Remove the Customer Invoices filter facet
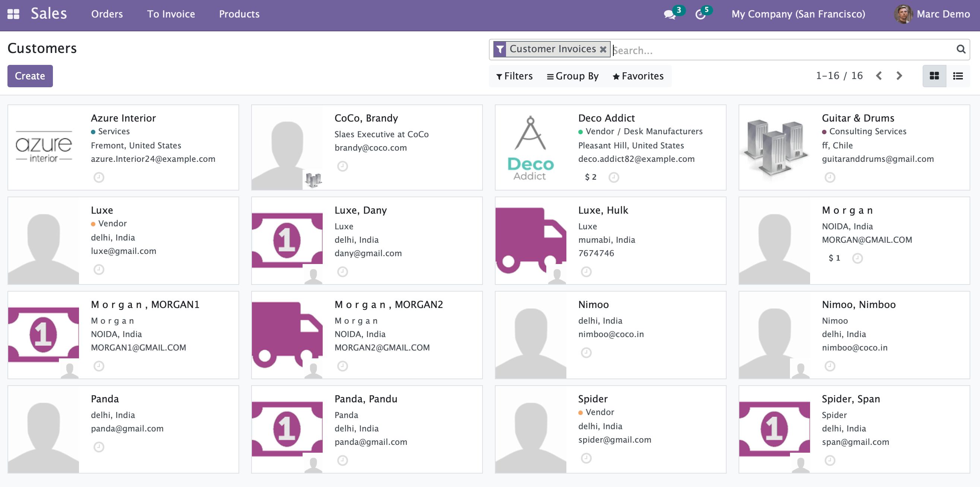This screenshot has height=487, width=980. (603, 49)
